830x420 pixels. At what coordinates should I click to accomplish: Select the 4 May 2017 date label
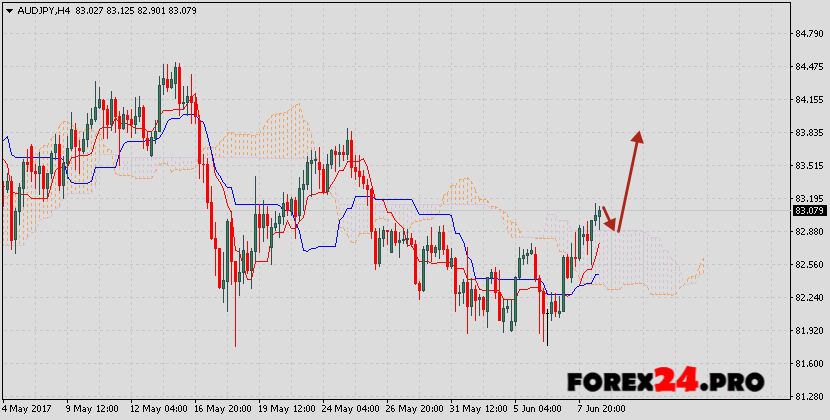pos(28,409)
